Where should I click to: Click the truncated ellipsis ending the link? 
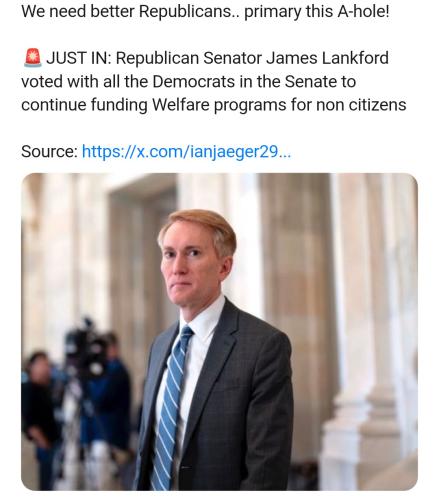[284, 153]
